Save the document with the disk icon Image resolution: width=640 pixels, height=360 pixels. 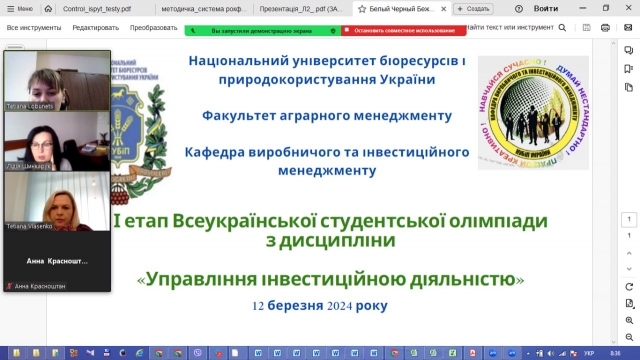tap(587, 27)
